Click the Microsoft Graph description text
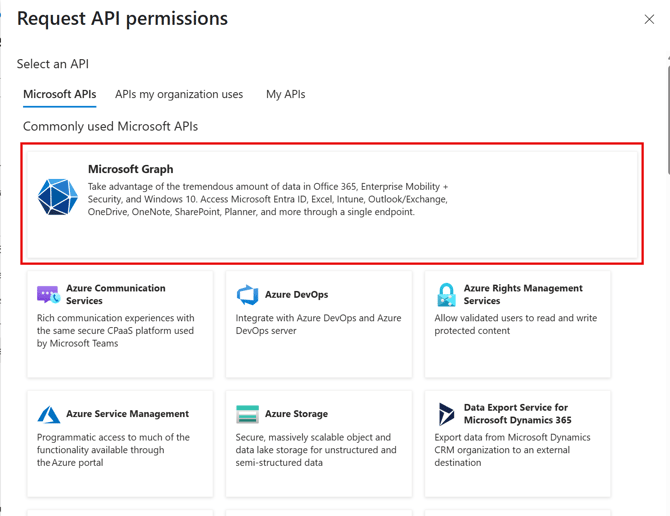The image size is (670, 516). point(268,199)
